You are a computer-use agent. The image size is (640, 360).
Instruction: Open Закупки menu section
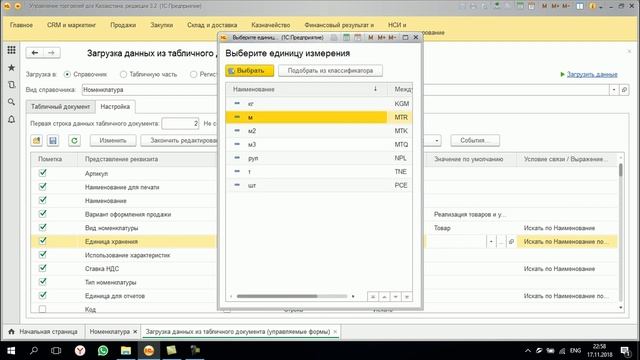pyautogui.click(x=162, y=25)
